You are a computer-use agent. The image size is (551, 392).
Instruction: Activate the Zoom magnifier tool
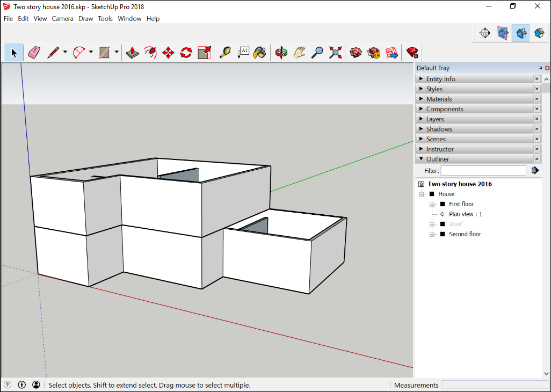click(317, 53)
